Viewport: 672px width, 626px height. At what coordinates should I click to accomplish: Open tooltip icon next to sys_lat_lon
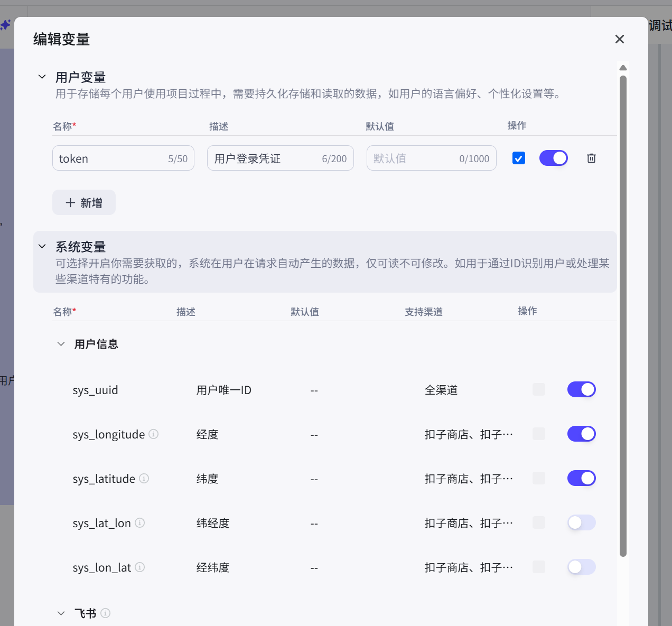[139, 523]
